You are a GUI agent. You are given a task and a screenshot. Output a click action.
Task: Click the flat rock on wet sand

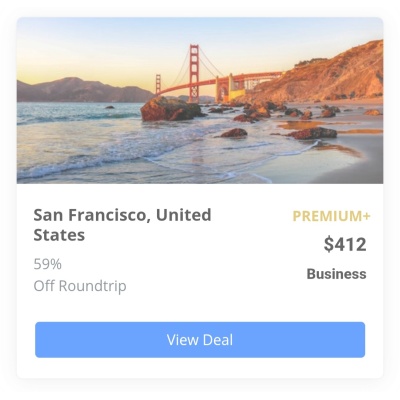[x=313, y=134]
